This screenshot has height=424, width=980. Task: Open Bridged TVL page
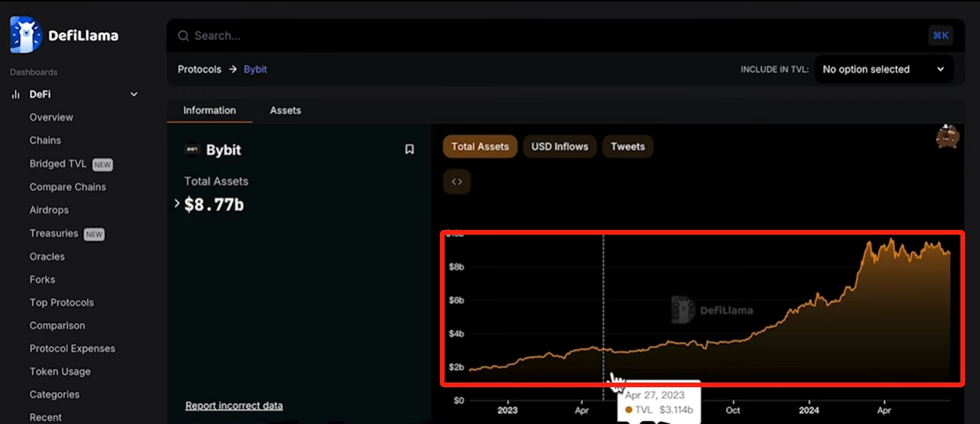58,163
